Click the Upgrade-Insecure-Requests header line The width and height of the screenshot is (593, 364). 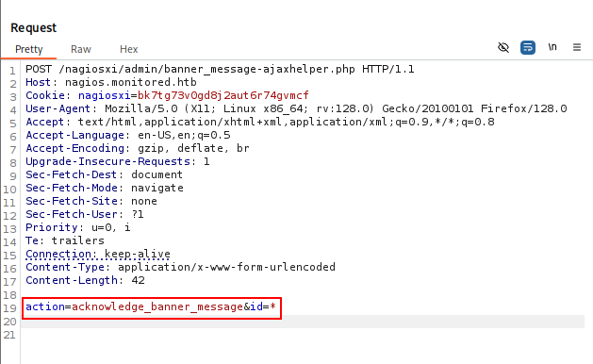[118, 161]
